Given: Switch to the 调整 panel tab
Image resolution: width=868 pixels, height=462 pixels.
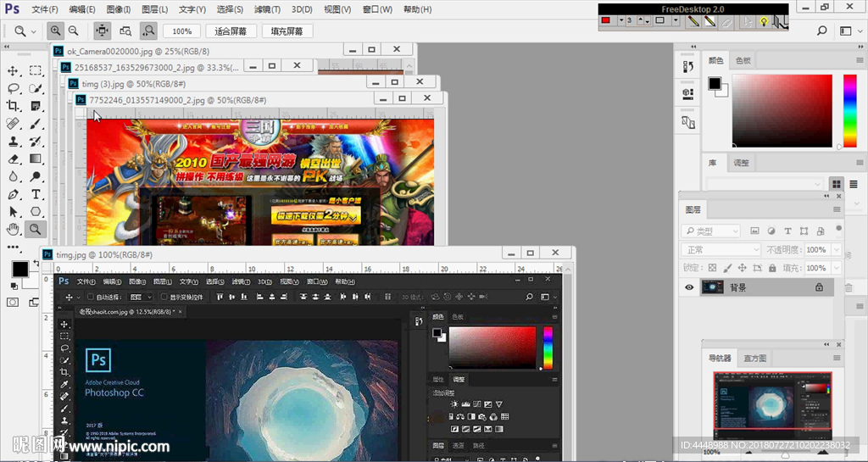Looking at the screenshot, I should 741,163.
